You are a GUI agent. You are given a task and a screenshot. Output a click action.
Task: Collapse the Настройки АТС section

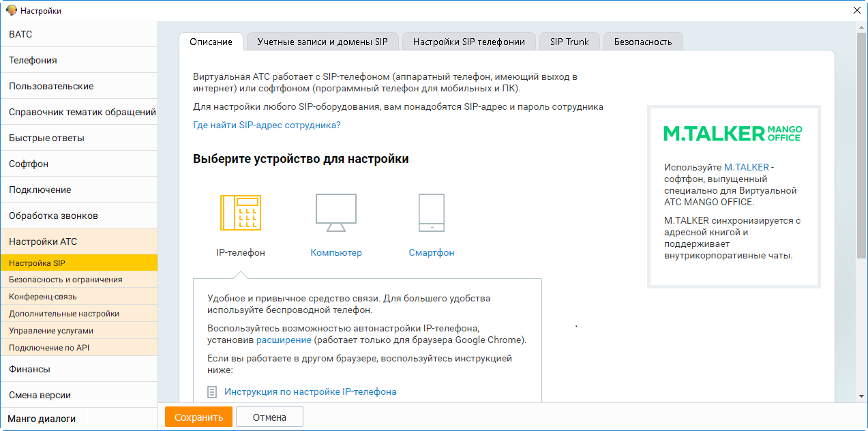[x=79, y=241]
